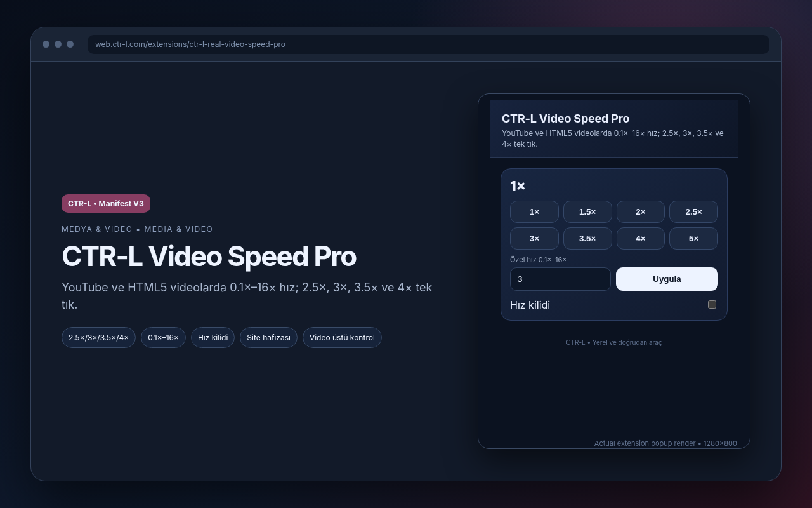Choose the 1.5× speed preset
Screen dimensions: 812x508
(587, 212)
